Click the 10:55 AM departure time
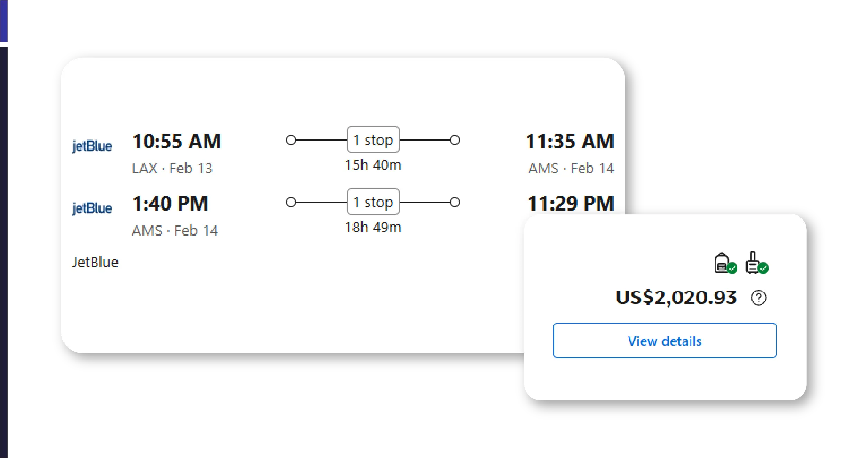868x458 pixels. tap(177, 141)
